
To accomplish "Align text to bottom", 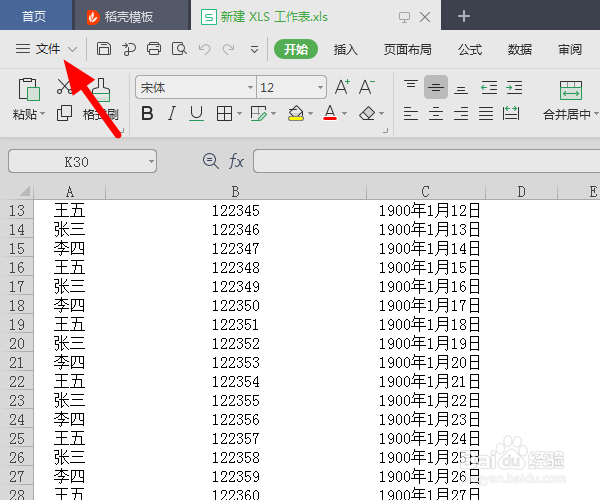I will coord(461,90).
